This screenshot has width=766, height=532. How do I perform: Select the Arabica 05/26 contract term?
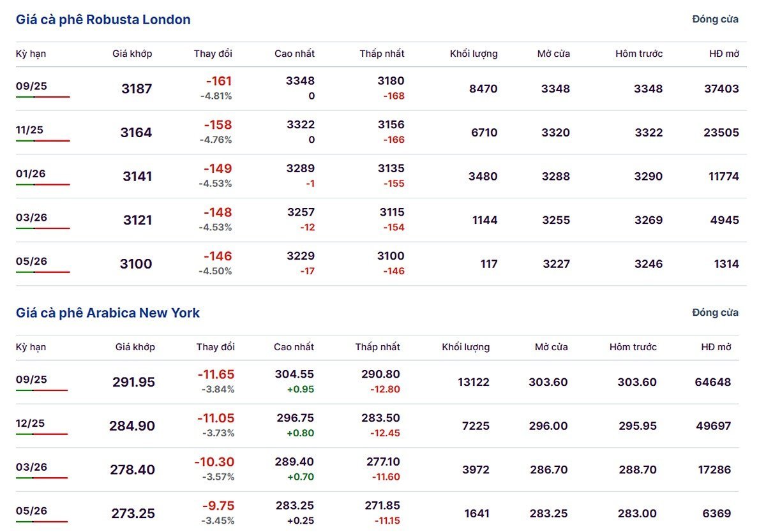31,511
